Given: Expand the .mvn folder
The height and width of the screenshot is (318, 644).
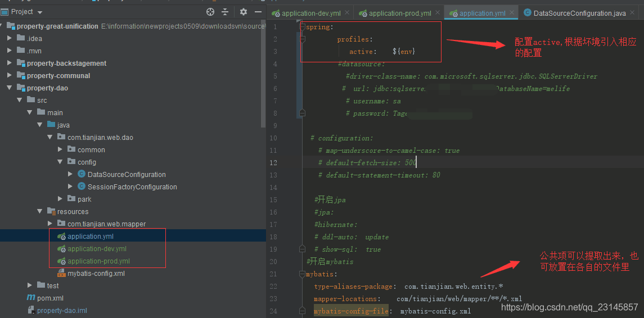Looking at the screenshot, I should (10, 51).
